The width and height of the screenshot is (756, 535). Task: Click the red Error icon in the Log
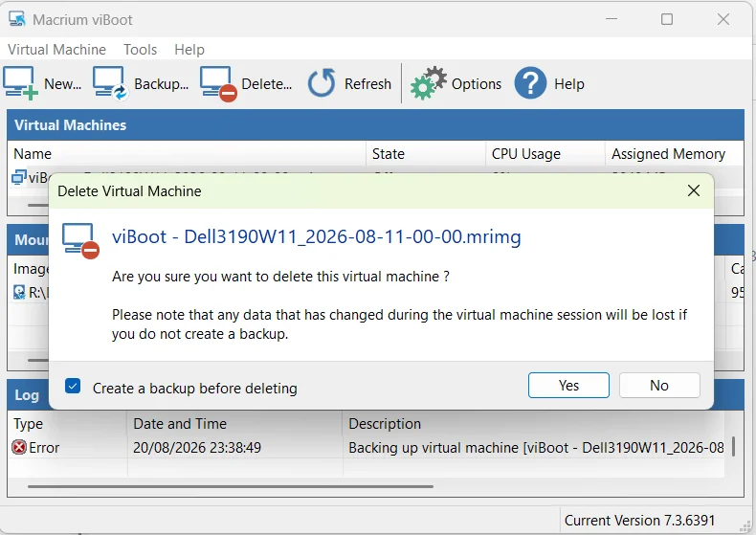pos(19,447)
